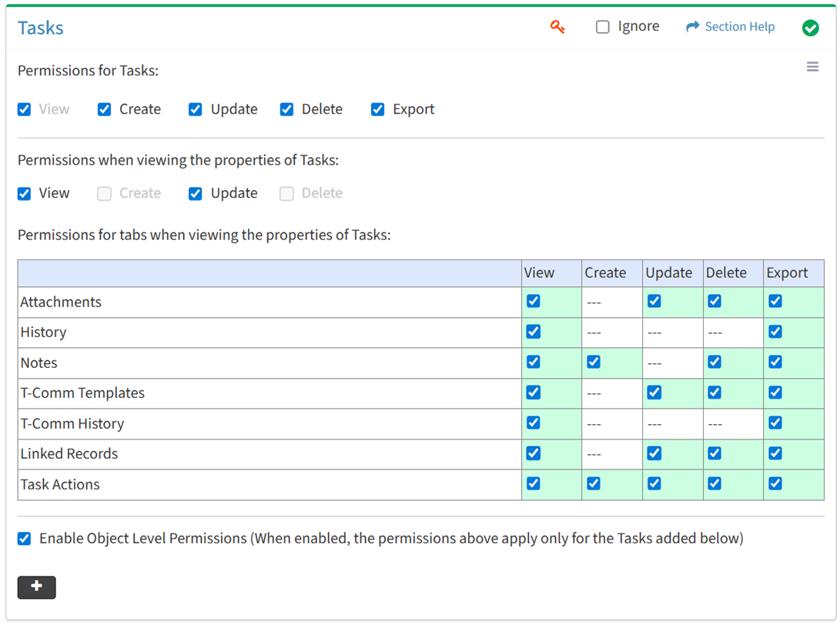Open the hamburger menu icon

coord(812,67)
